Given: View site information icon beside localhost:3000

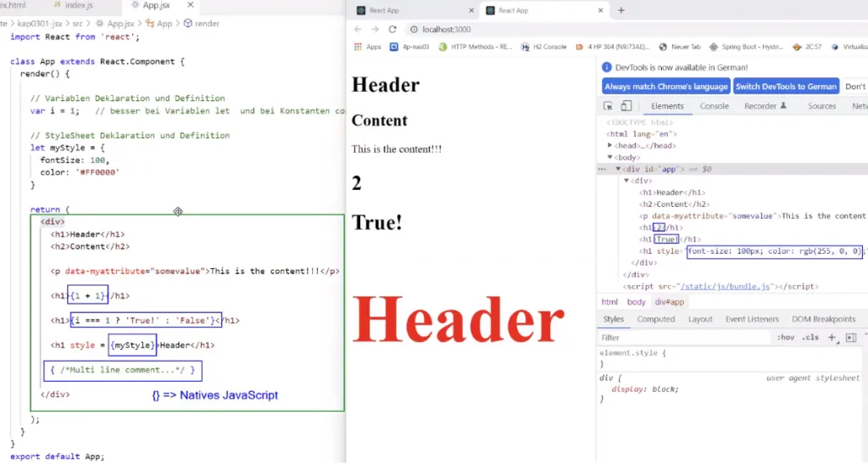Looking at the screenshot, I should (x=414, y=30).
